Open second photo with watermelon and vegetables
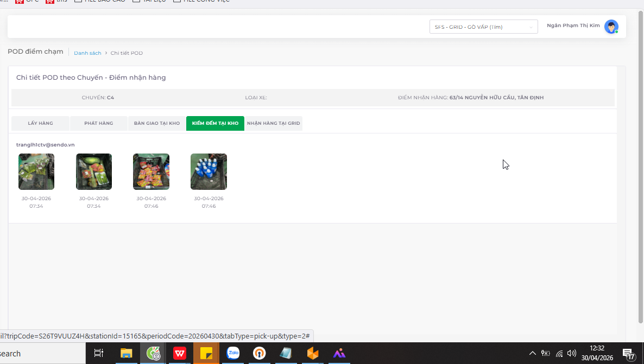 pyautogui.click(x=93, y=171)
